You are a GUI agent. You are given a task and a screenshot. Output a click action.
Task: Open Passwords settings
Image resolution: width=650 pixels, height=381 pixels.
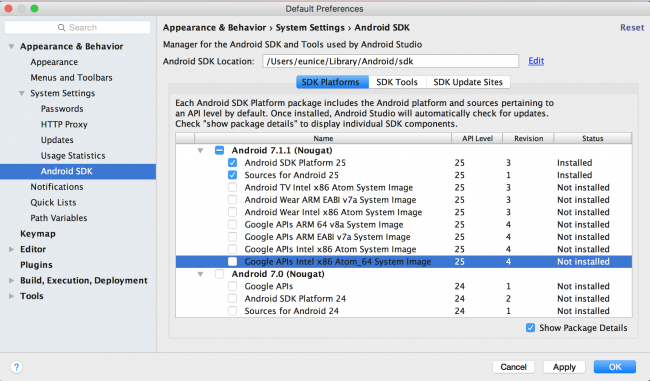tap(62, 109)
